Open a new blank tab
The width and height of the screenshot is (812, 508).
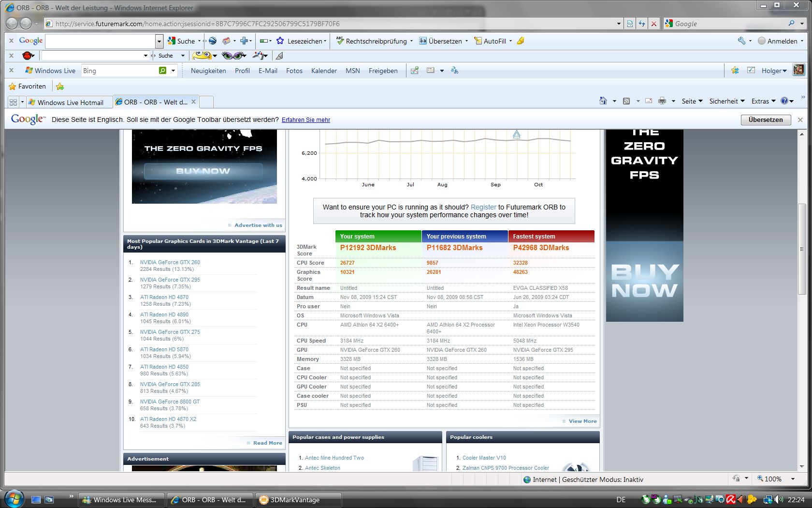pyautogui.click(x=206, y=102)
